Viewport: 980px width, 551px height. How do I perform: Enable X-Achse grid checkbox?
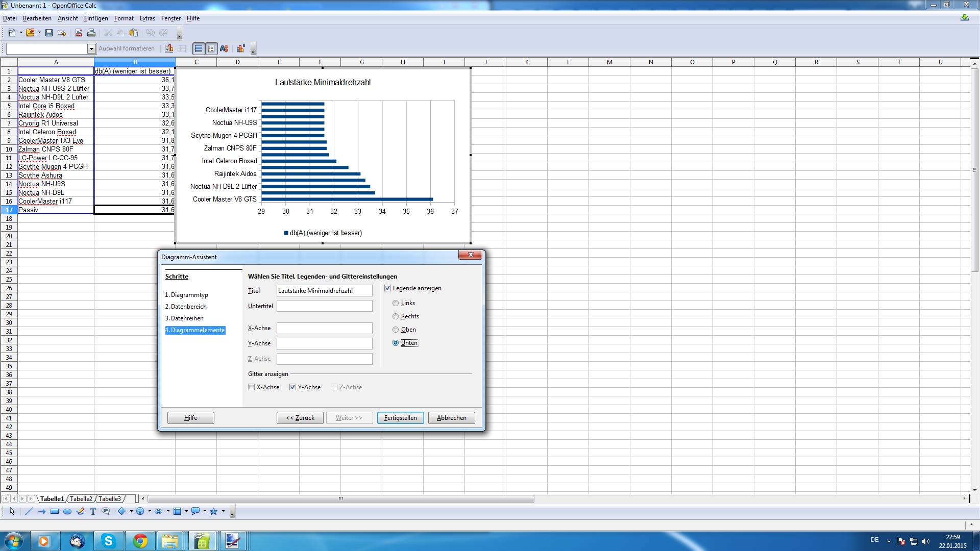click(252, 387)
